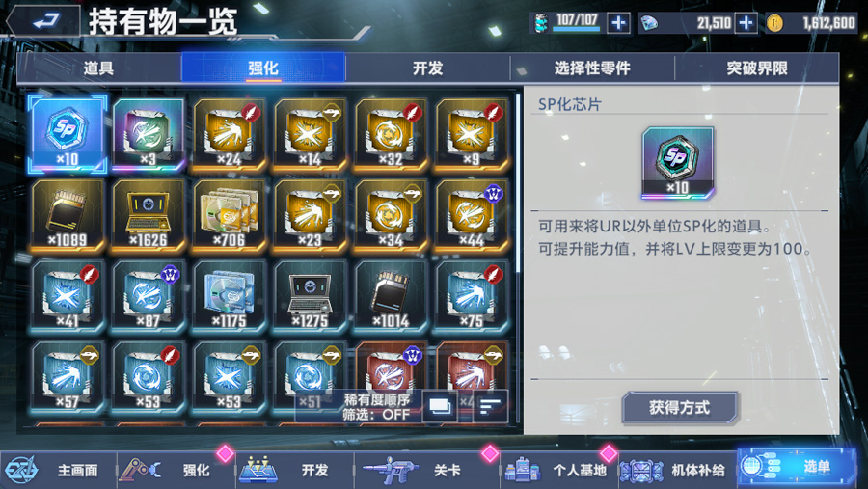868x489 pixels.
Task: Switch to the 突破界限 tab
Action: coord(757,68)
